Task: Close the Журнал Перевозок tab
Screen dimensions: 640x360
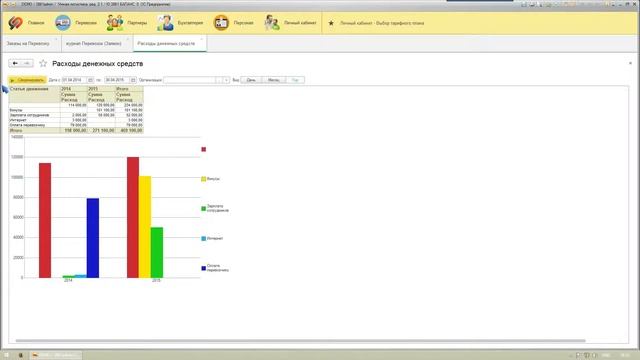Action: tap(128, 39)
